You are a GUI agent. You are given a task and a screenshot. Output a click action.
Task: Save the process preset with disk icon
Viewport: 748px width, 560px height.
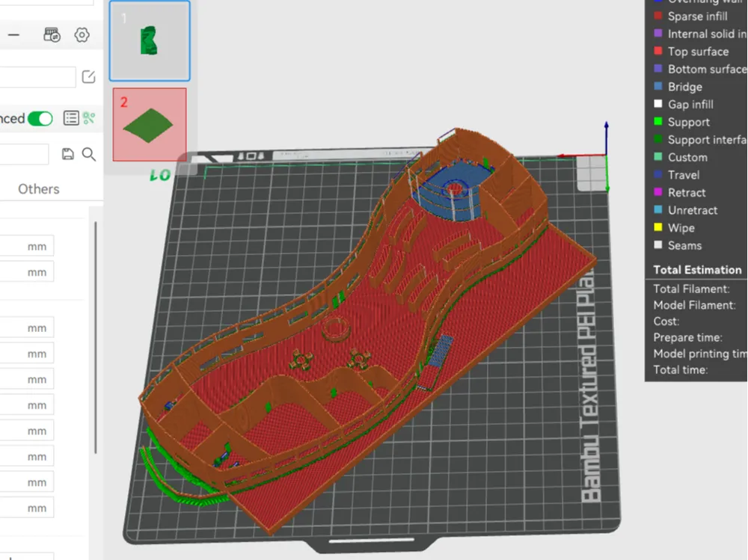point(68,153)
